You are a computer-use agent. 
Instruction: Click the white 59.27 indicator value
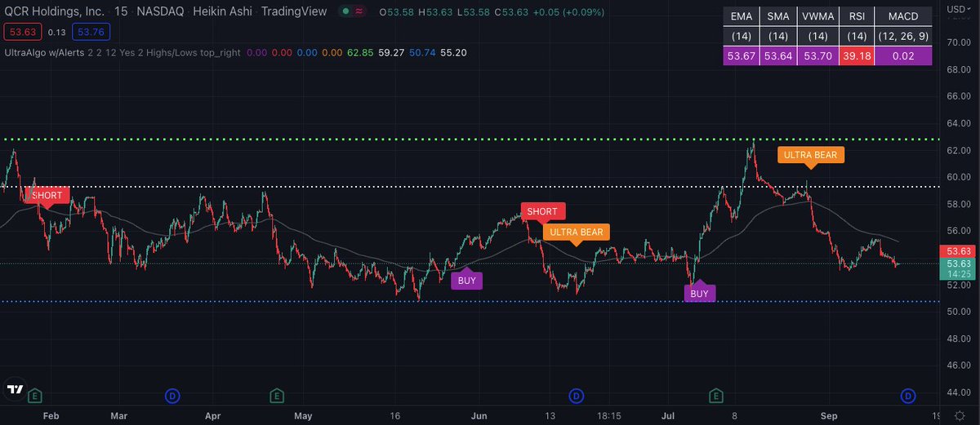(x=393, y=52)
